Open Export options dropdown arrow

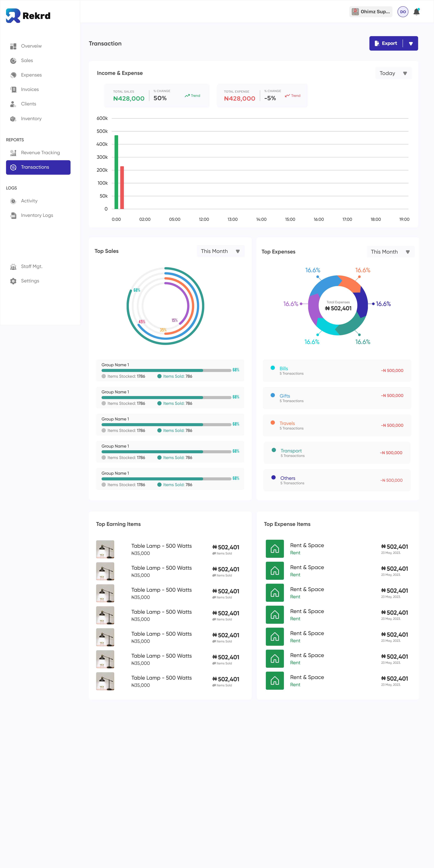(x=411, y=44)
